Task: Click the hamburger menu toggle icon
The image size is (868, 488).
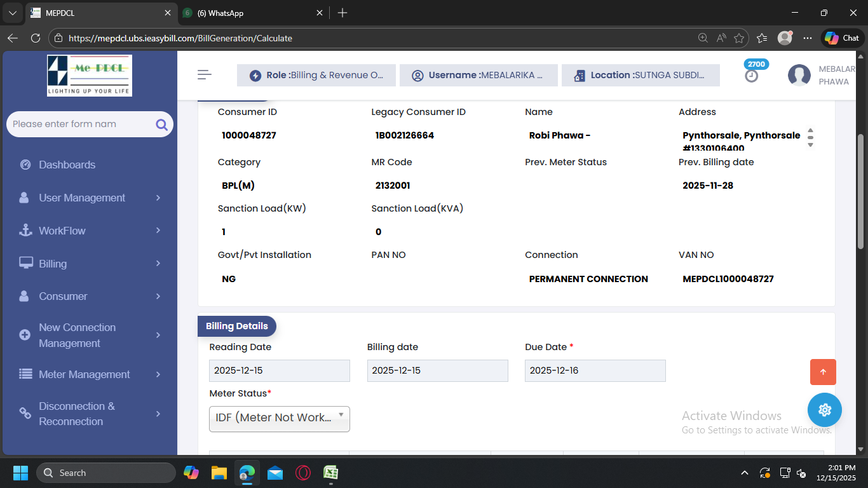Action: point(204,75)
